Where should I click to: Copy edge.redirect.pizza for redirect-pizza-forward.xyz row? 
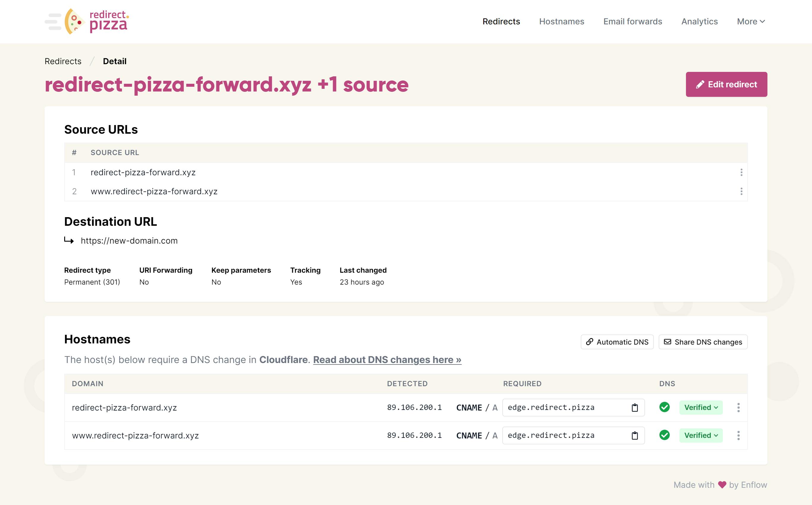coord(635,408)
